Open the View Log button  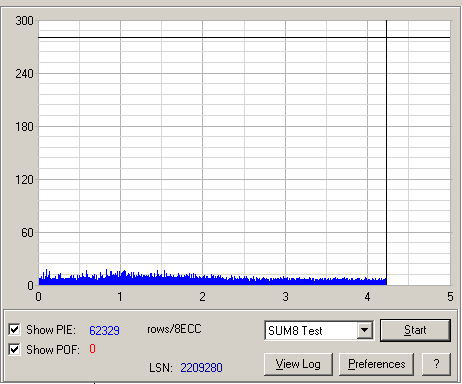298,364
